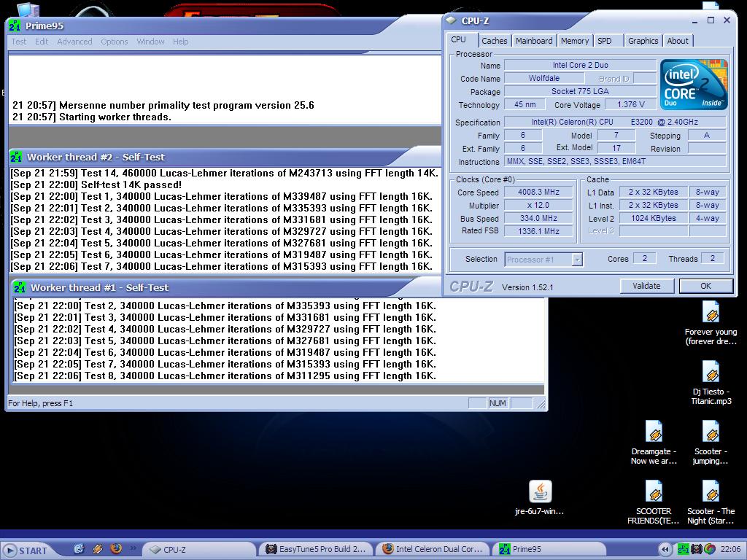Click the EasyTune system tray icon

(696, 549)
